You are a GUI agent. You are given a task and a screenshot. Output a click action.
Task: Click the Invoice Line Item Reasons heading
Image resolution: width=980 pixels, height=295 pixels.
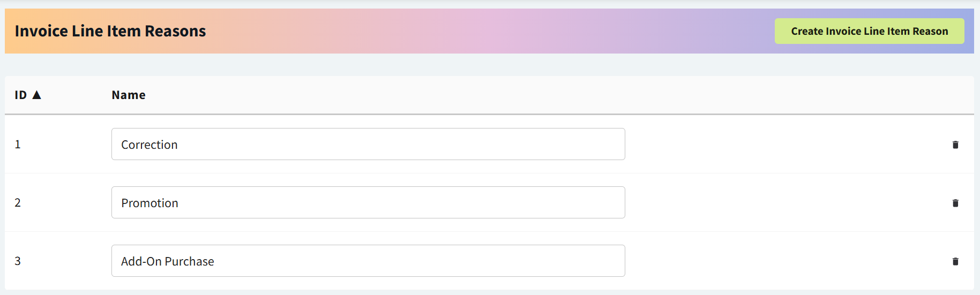(x=110, y=31)
